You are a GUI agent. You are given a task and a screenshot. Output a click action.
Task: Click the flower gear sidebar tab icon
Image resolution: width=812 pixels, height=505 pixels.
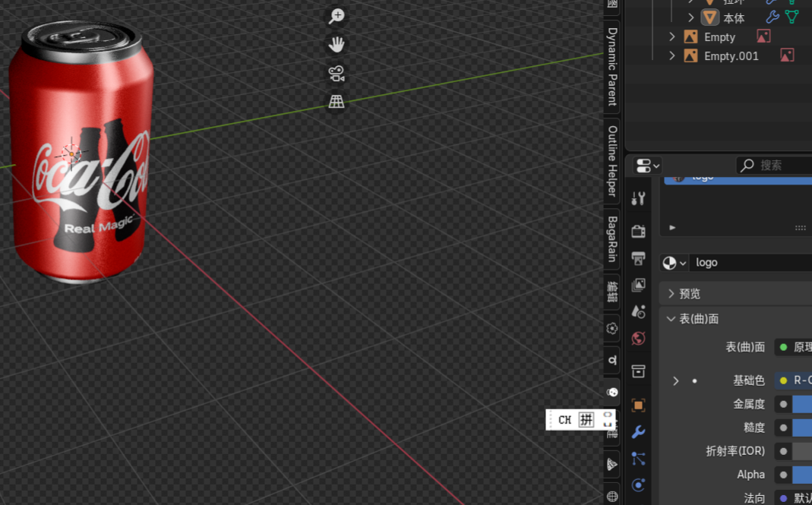[x=612, y=328]
